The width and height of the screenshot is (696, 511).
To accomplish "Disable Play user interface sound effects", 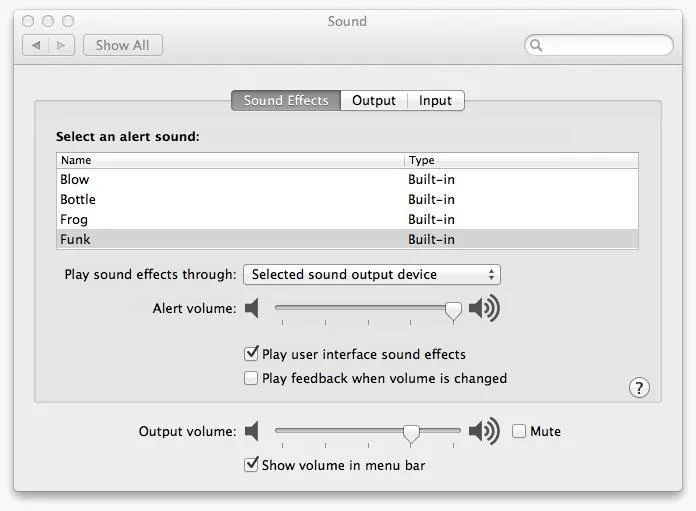I will pyautogui.click(x=251, y=354).
